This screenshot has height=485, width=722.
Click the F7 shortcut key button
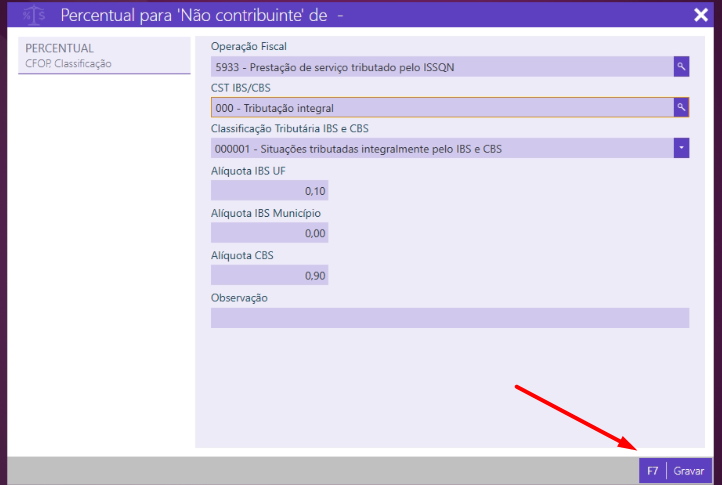click(652, 470)
